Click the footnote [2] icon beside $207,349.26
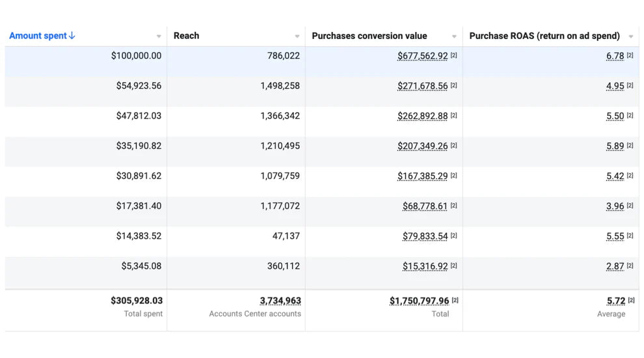 click(x=454, y=145)
